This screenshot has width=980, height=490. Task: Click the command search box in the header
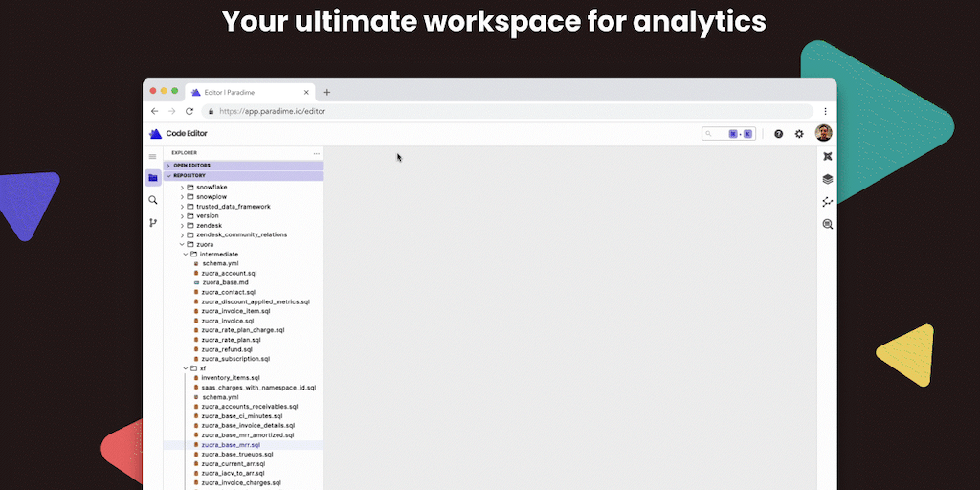728,134
